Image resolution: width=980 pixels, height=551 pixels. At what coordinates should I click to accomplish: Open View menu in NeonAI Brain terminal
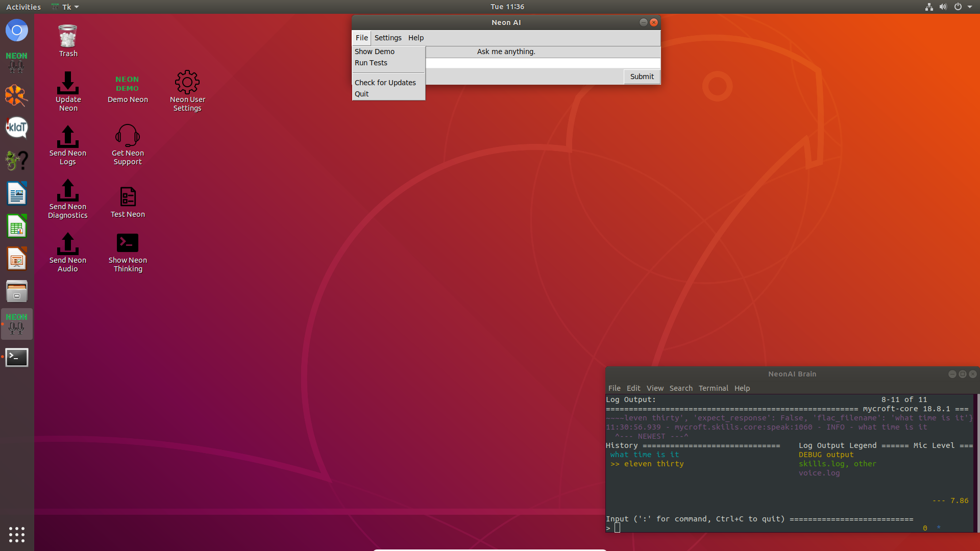click(655, 388)
